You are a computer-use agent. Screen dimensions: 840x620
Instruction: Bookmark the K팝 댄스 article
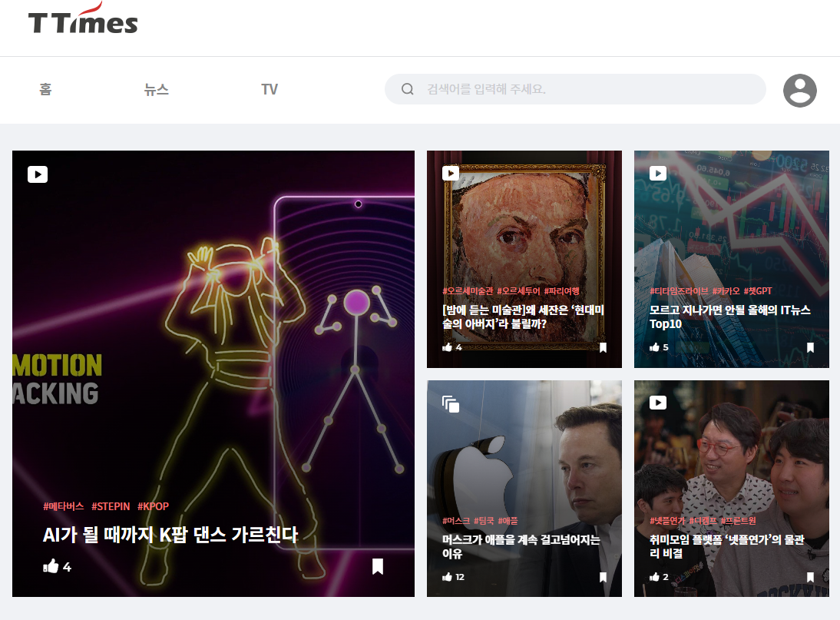pos(378,566)
